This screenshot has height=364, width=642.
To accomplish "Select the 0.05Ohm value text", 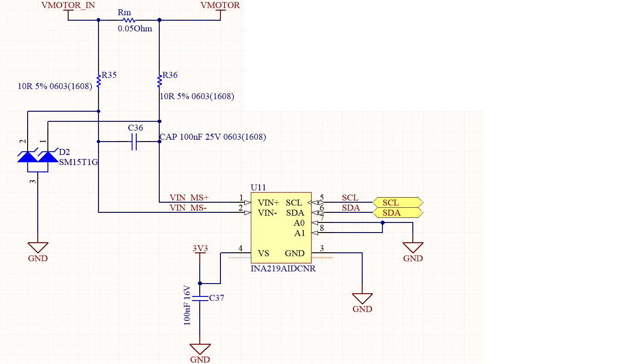I will coord(135,28).
